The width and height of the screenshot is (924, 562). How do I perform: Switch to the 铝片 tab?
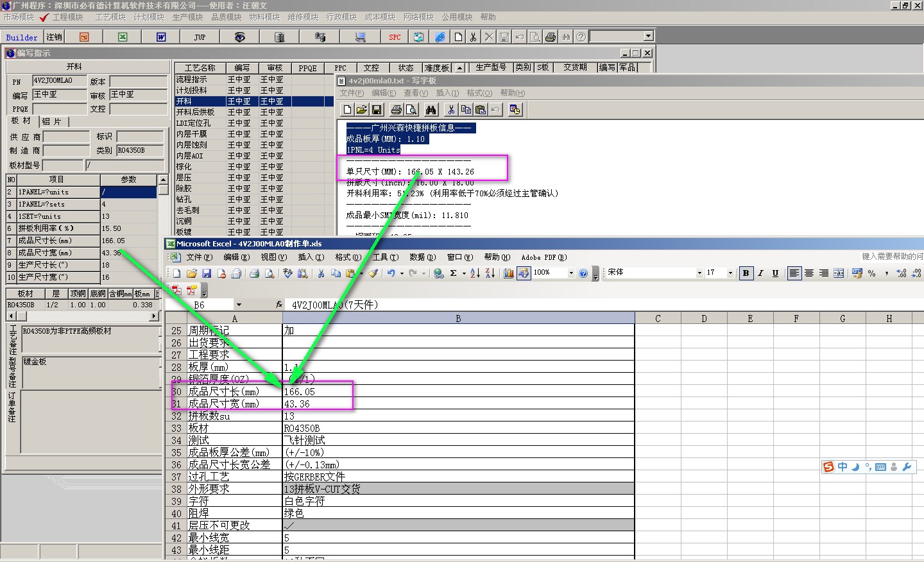point(53,121)
